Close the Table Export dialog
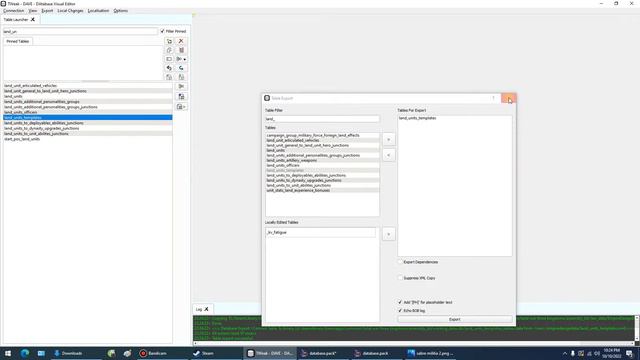640x360 pixels. tap(509, 98)
